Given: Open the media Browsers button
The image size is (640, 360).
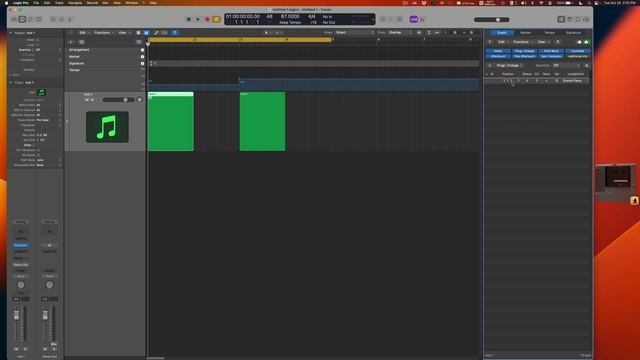Looking at the screenshot, I should (x=587, y=19).
